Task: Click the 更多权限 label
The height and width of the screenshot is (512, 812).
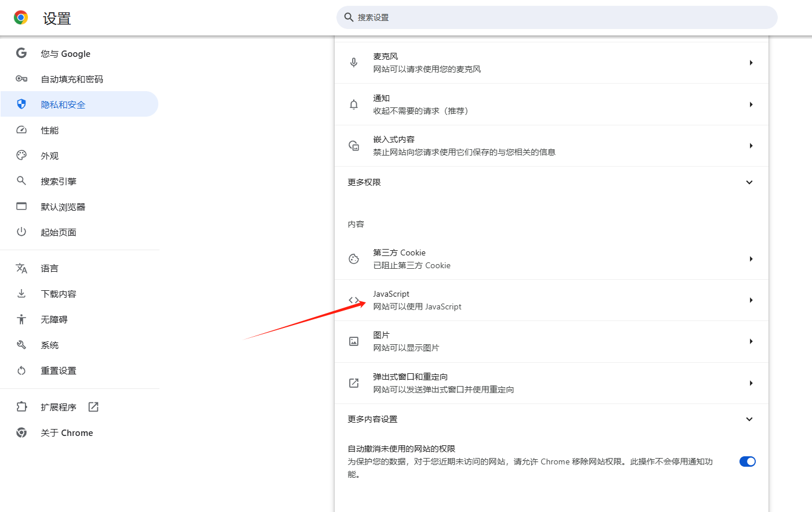Action: tap(364, 182)
